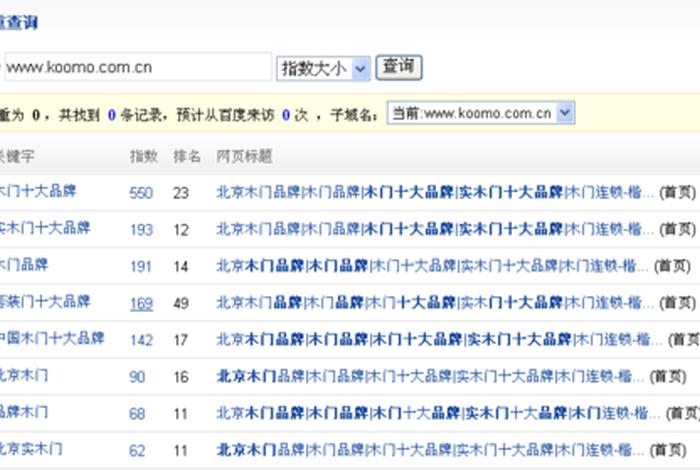Click the 查询 button
This screenshot has width=700, height=470.
399,67
